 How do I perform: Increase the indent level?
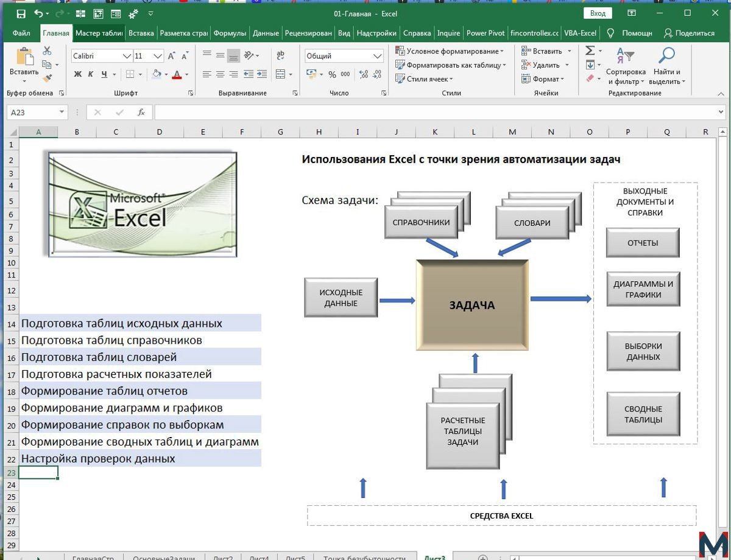pos(262,74)
